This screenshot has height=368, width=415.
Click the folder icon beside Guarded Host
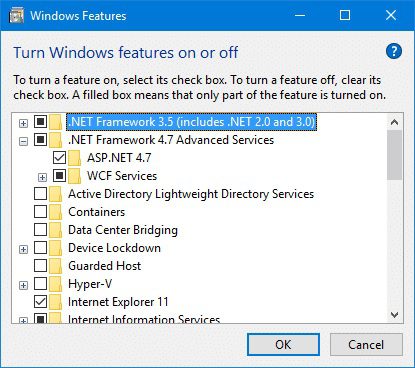(56, 266)
